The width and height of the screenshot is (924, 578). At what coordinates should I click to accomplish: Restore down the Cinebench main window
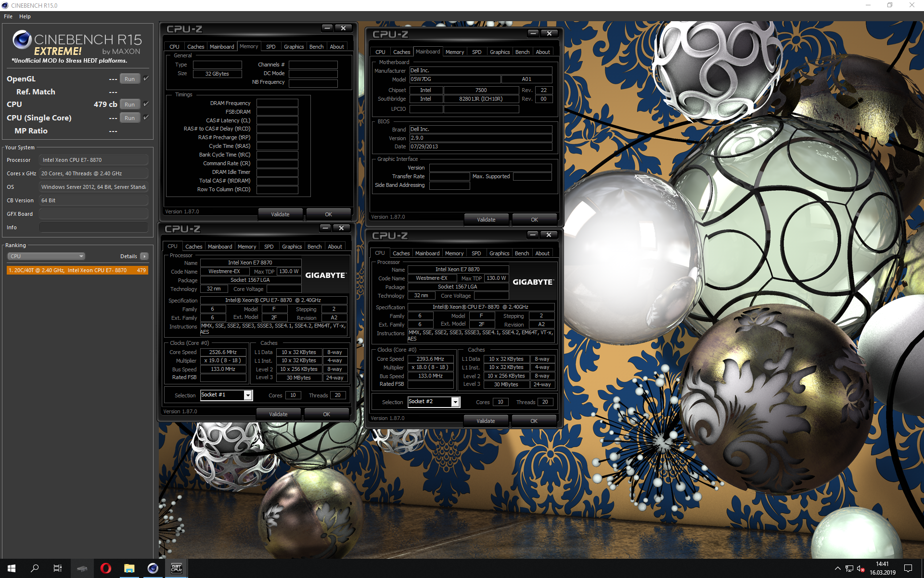tap(890, 5)
